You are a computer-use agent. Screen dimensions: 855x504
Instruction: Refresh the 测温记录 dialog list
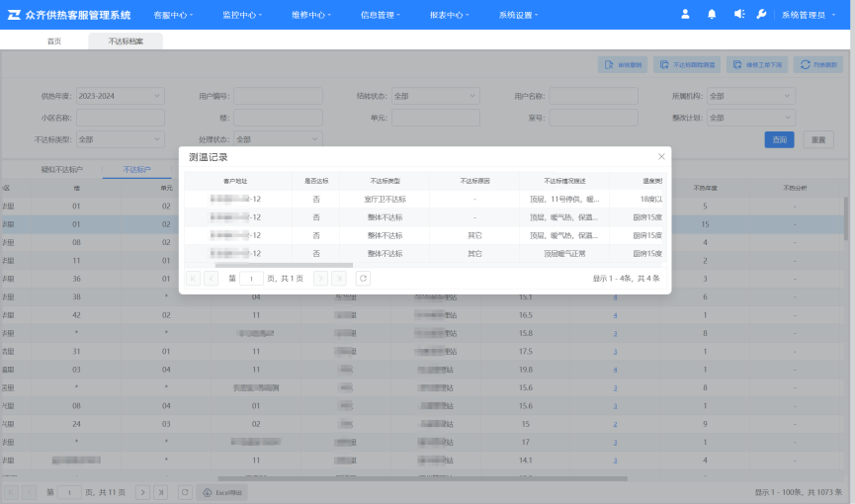(363, 279)
